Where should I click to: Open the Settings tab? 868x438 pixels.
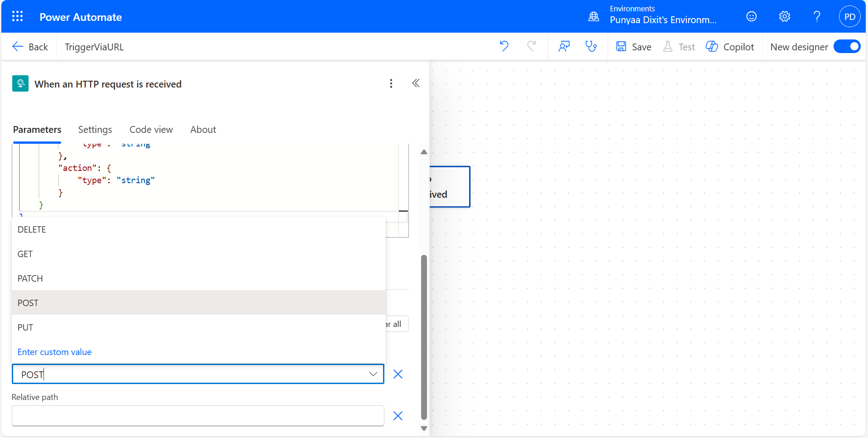95,130
